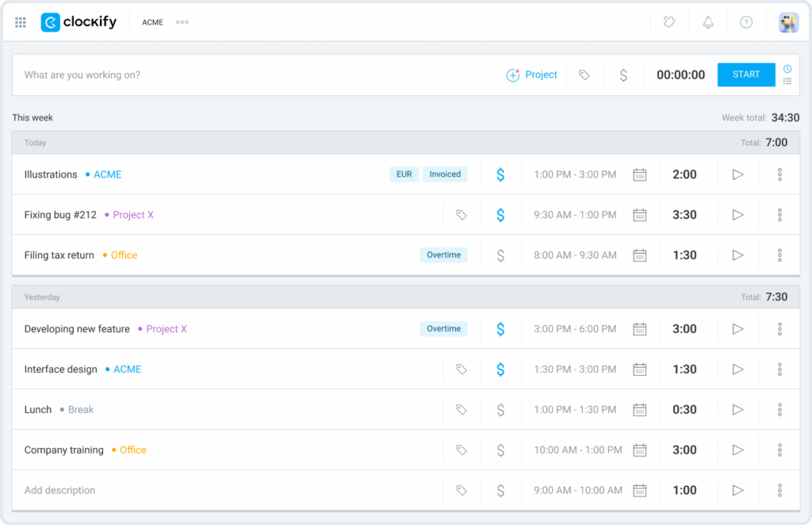Click the puzzle piece integrations icon
The height and width of the screenshot is (525, 812).
pyautogui.click(x=669, y=22)
